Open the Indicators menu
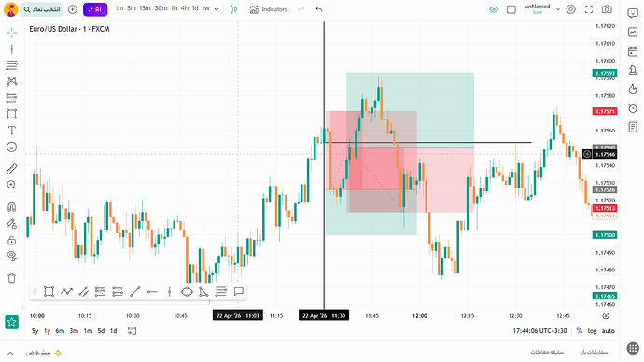644x362 pixels. (x=269, y=9)
